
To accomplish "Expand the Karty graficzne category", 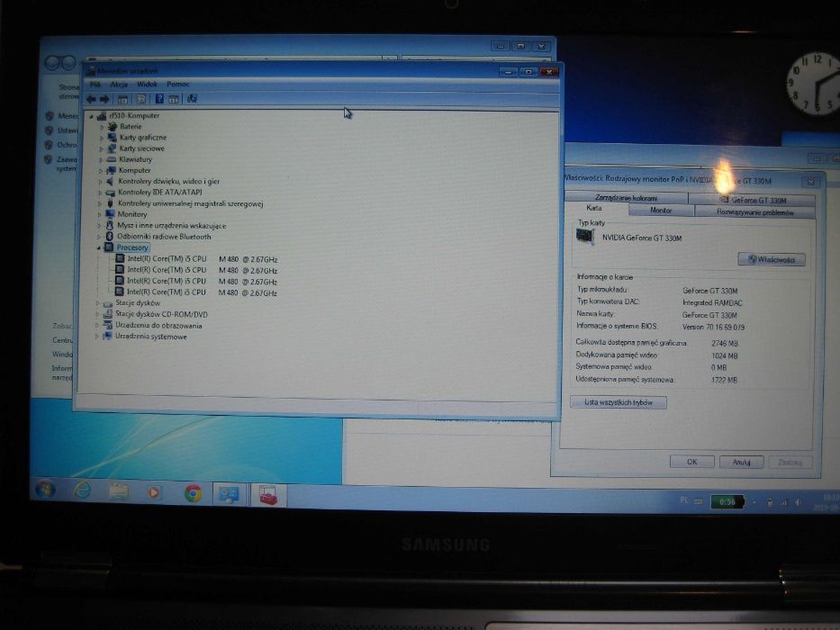I will pos(101,139).
